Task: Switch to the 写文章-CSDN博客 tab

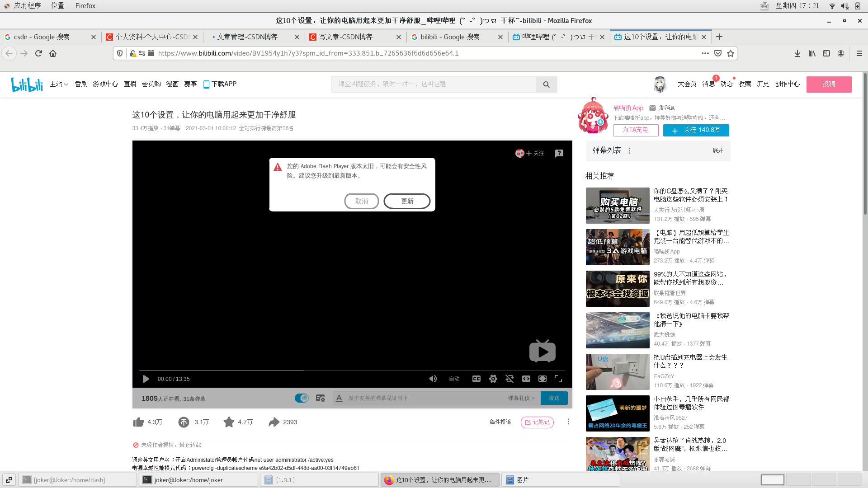Action: click(x=355, y=37)
